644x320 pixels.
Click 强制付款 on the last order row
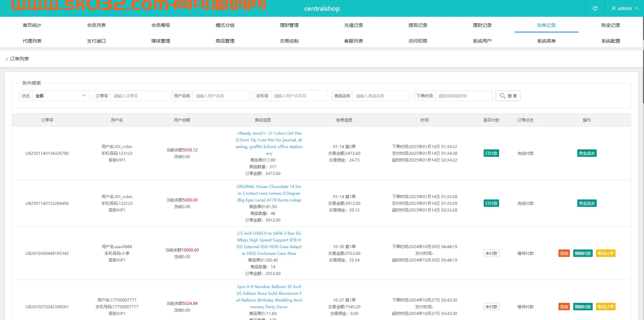[583, 307]
